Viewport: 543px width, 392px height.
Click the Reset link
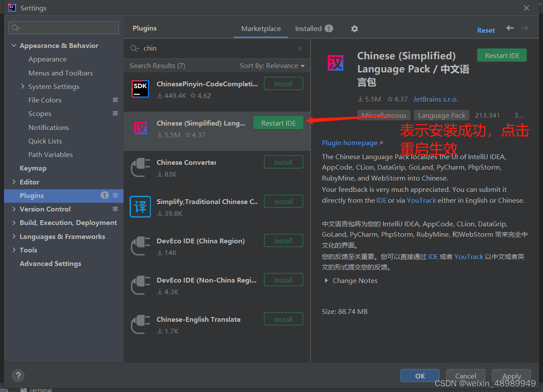tap(486, 30)
